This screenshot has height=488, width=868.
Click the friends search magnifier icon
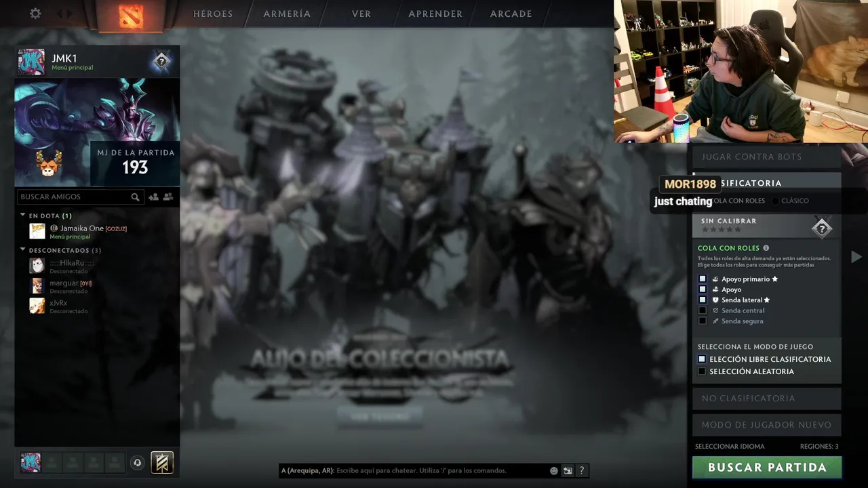tap(136, 197)
